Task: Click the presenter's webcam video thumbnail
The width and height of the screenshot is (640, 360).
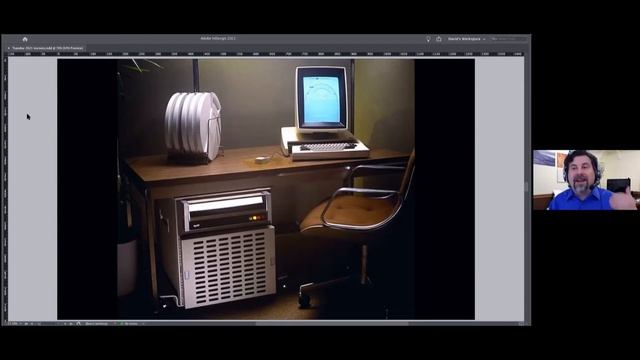Action: tap(587, 180)
